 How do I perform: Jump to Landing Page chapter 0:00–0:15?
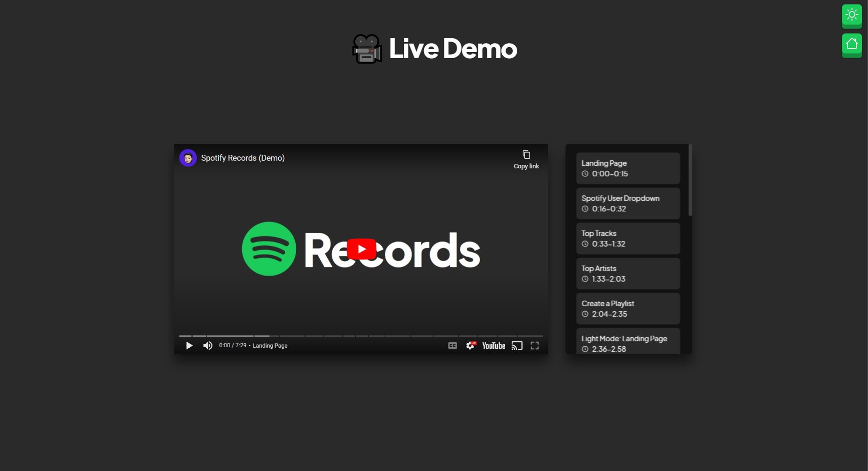pyautogui.click(x=628, y=168)
